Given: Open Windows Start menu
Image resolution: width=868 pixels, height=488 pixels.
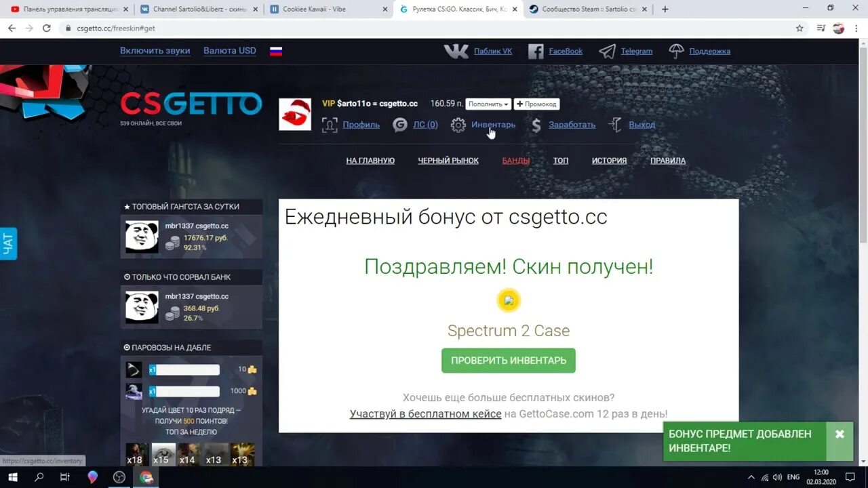Looking at the screenshot, I should click(12, 477).
